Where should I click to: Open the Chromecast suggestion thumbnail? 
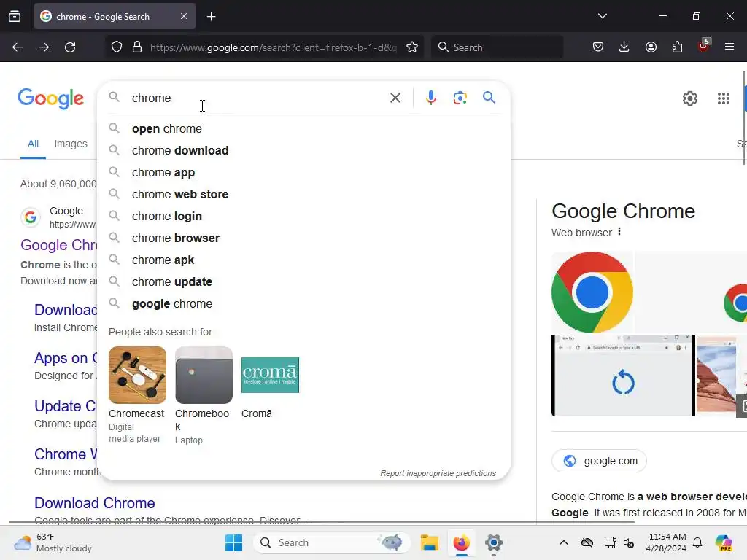pyautogui.click(x=137, y=375)
